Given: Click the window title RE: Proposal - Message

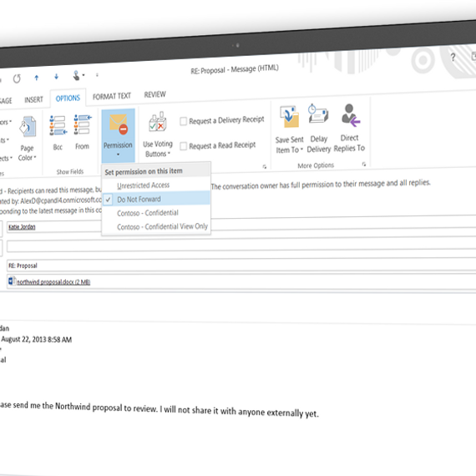Looking at the screenshot, I should coord(235,69).
